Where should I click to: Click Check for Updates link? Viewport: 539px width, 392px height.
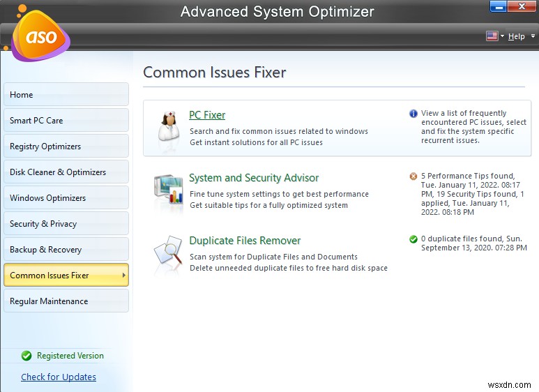pos(59,377)
